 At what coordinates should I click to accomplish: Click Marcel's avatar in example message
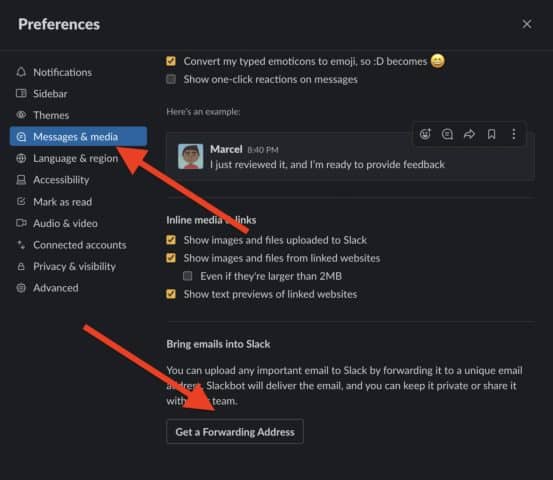click(190, 156)
